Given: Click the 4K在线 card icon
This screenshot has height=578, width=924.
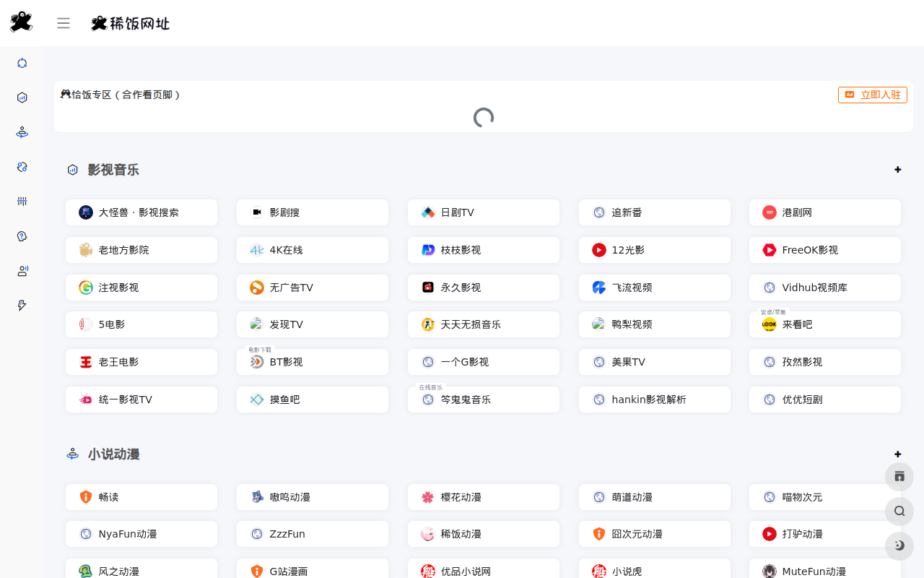Looking at the screenshot, I should pos(257,250).
